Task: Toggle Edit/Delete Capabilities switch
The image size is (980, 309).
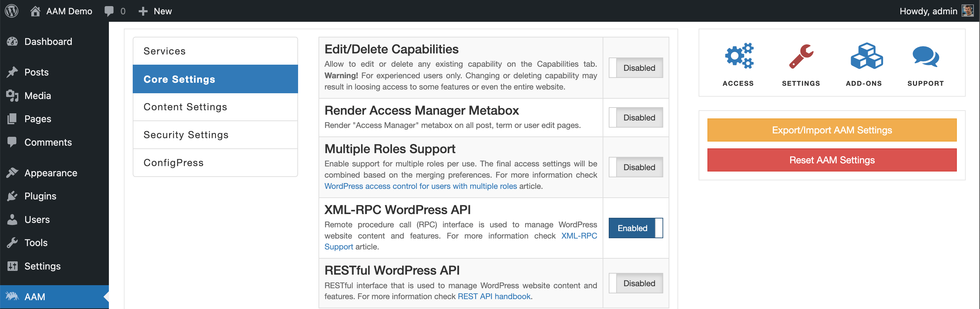Action: pyautogui.click(x=636, y=68)
